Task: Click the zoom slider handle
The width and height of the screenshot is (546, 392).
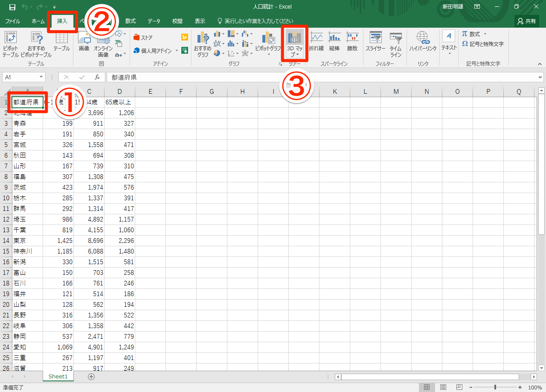Action: 495,387
